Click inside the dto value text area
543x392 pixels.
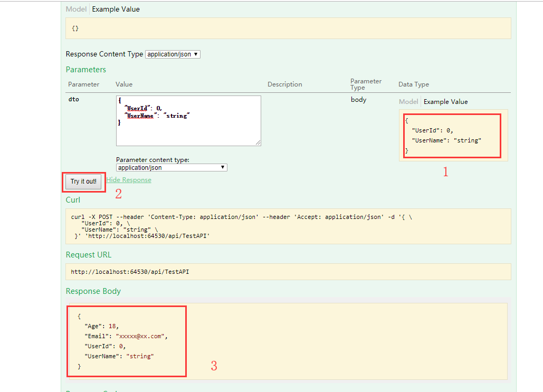pos(188,121)
